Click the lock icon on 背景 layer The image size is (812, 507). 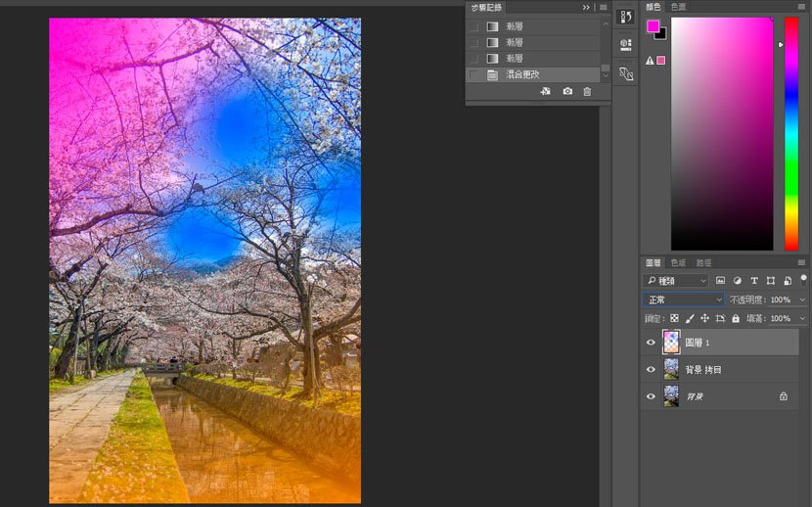click(x=784, y=396)
